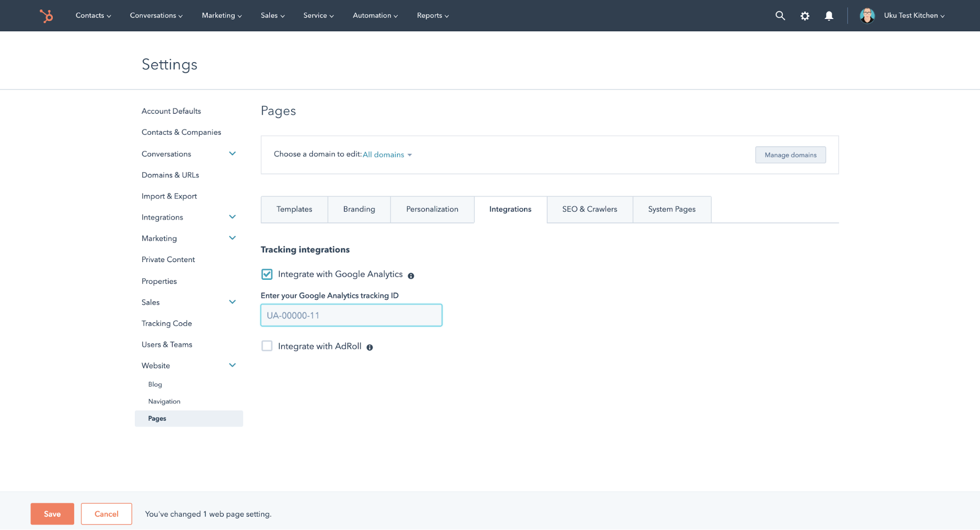Click the settings gear icon
This screenshot has width=980, height=530.
coord(804,15)
